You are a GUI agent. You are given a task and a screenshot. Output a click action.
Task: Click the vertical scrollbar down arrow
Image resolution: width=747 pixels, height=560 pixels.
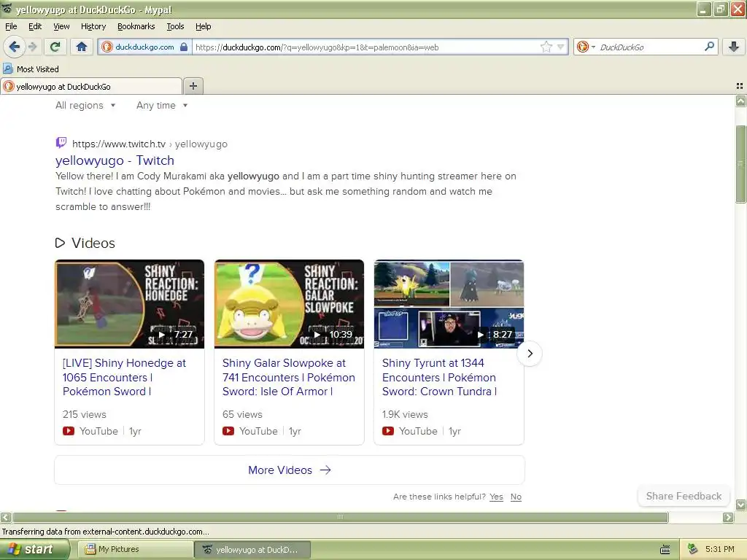click(x=740, y=505)
